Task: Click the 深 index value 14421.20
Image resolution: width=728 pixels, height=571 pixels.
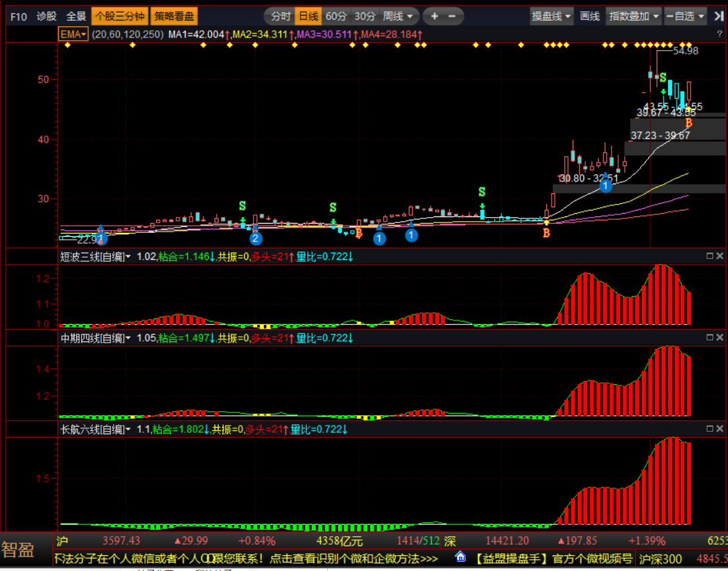Action: pyautogui.click(x=507, y=541)
